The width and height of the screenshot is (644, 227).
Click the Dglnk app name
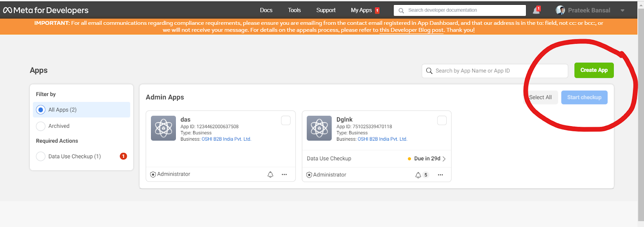(x=345, y=119)
